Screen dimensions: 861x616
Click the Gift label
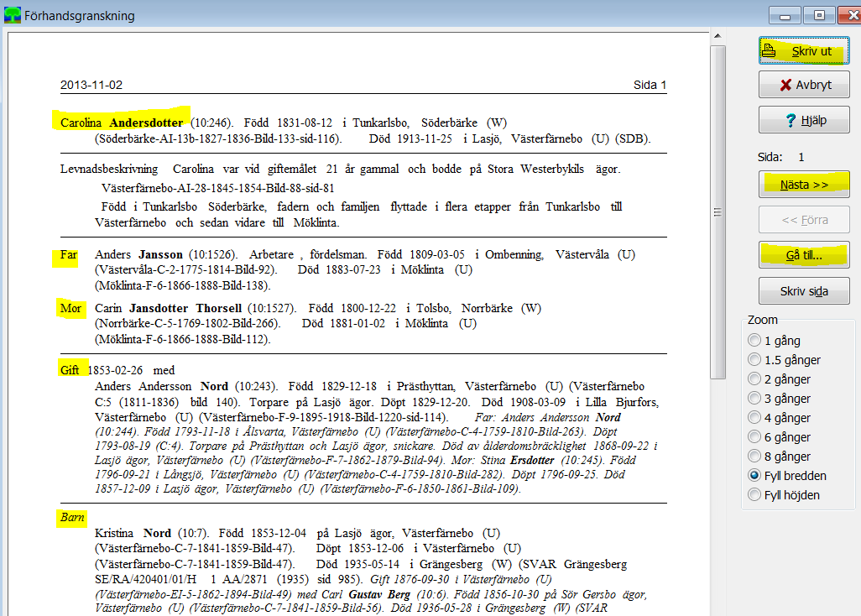click(x=70, y=370)
